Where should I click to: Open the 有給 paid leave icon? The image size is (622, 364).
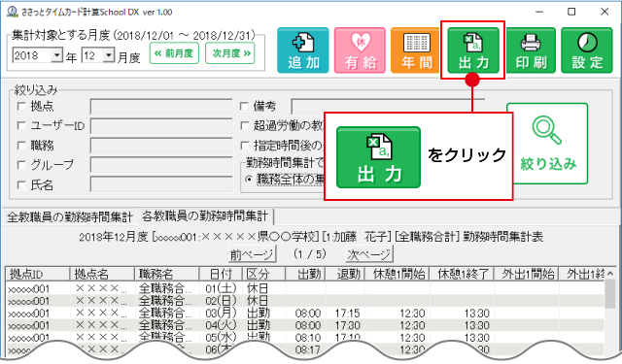tap(360, 50)
